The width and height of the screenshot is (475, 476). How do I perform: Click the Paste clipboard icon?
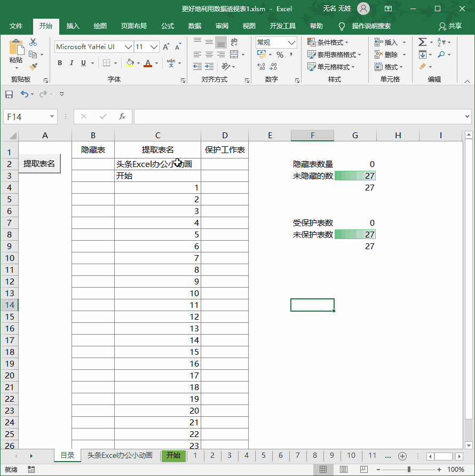coord(16,47)
